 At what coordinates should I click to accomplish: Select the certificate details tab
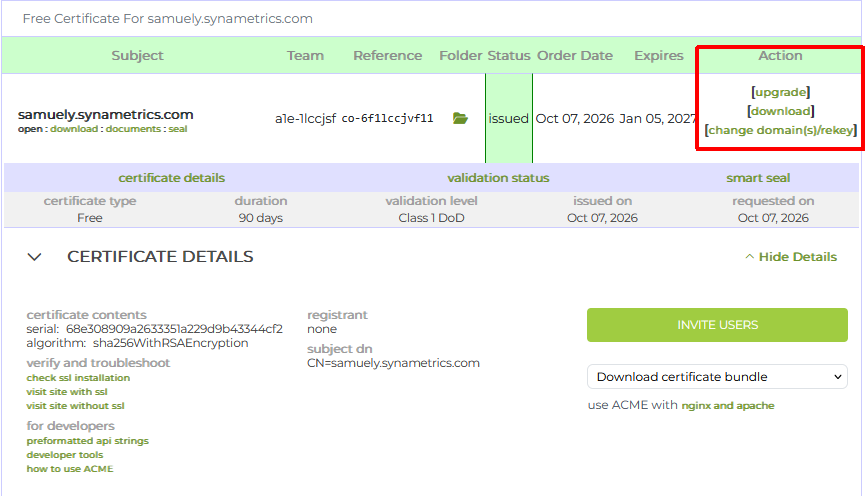point(172,178)
